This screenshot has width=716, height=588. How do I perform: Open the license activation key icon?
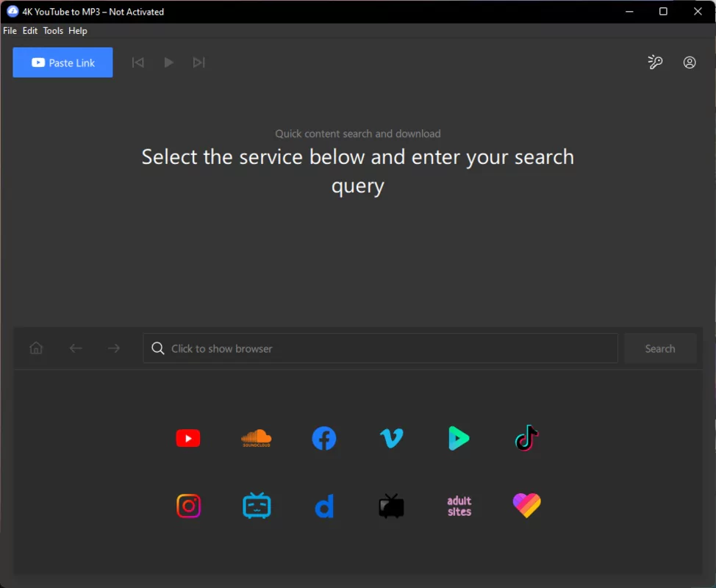coord(655,62)
